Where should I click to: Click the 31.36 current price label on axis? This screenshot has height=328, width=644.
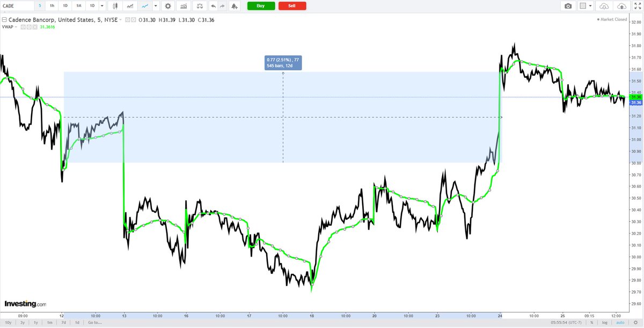(636, 102)
